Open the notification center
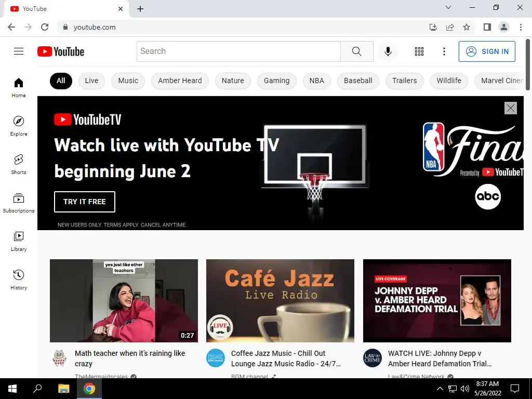This screenshot has width=532, height=399. [515, 389]
